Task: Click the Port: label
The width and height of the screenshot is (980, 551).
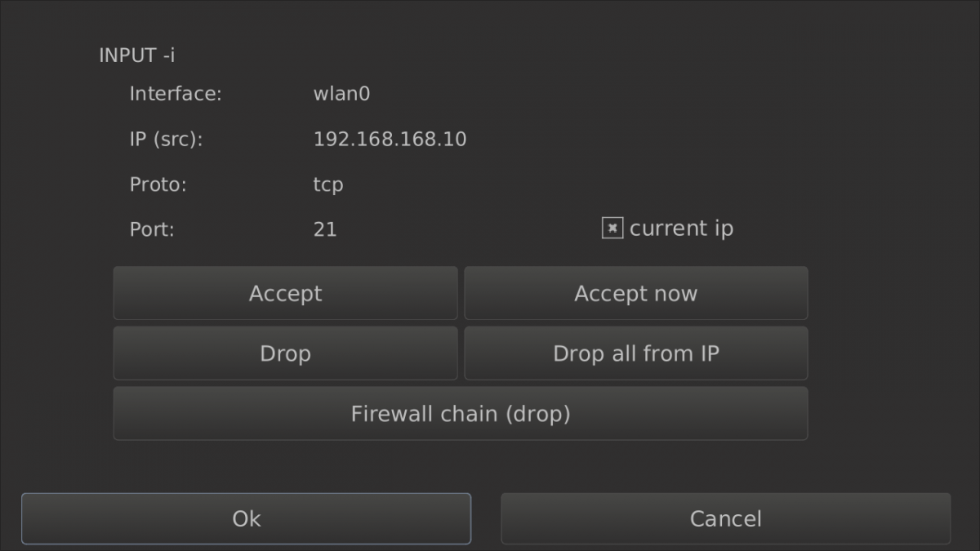Action: pyautogui.click(x=152, y=229)
